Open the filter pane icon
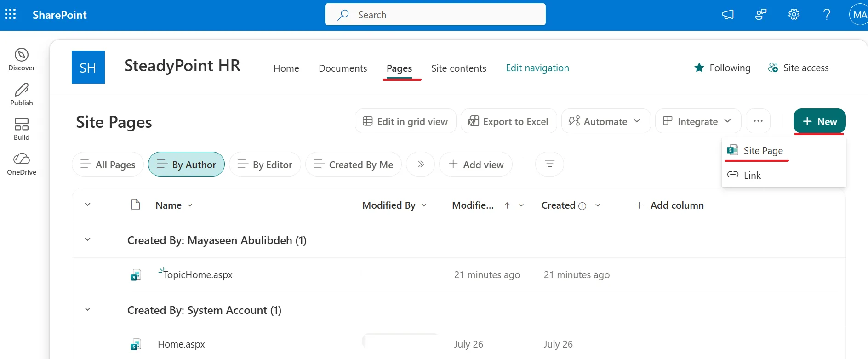Viewport: 868px width, 359px height. point(549,164)
